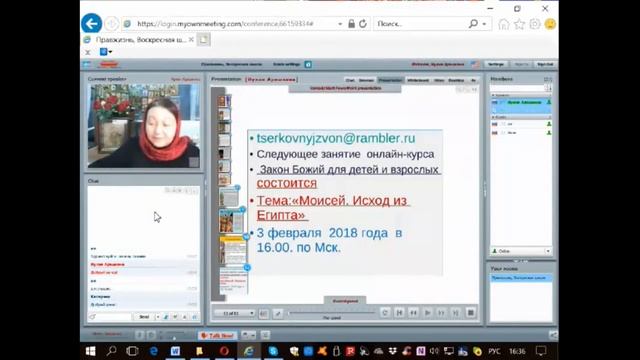The image size is (640, 360).
Task: Click the participants panel options icon
Action: pos(548,79)
